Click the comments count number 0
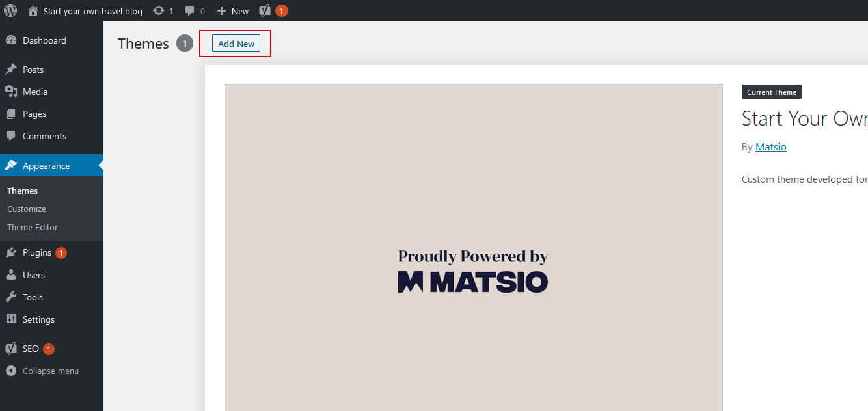 click(202, 11)
